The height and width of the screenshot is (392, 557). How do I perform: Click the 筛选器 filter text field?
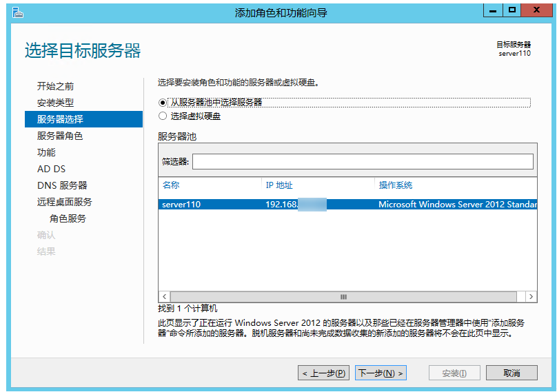363,161
